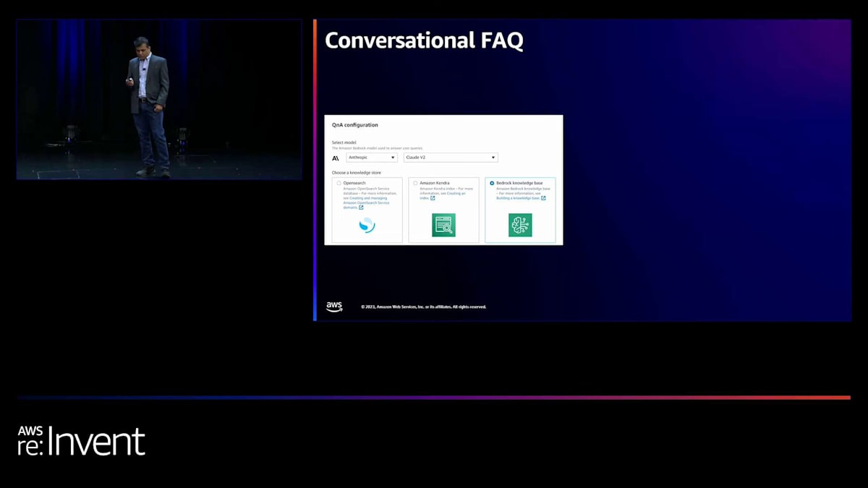The width and height of the screenshot is (868, 488).
Task: Click the AWS logo on the slide
Action: pyautogui.click(x=334, y=307)
